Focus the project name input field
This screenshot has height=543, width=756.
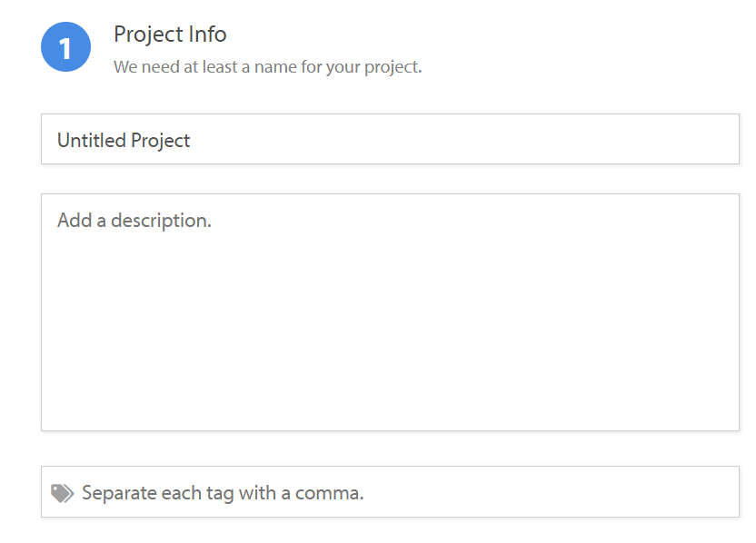390,139
